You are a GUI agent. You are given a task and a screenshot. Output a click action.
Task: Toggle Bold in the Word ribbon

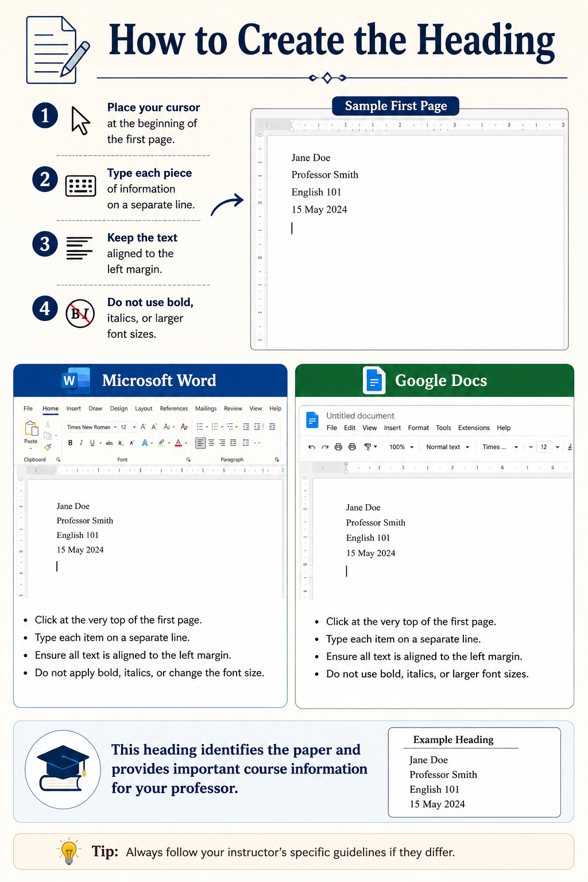tap(70, 443)
